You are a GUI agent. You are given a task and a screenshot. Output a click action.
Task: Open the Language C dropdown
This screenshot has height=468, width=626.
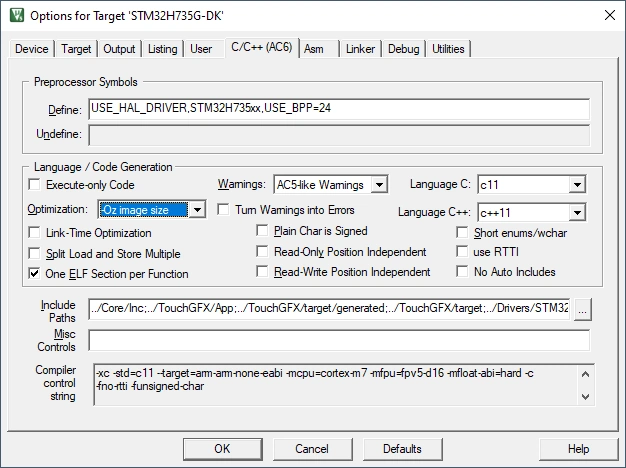point(576,185)
